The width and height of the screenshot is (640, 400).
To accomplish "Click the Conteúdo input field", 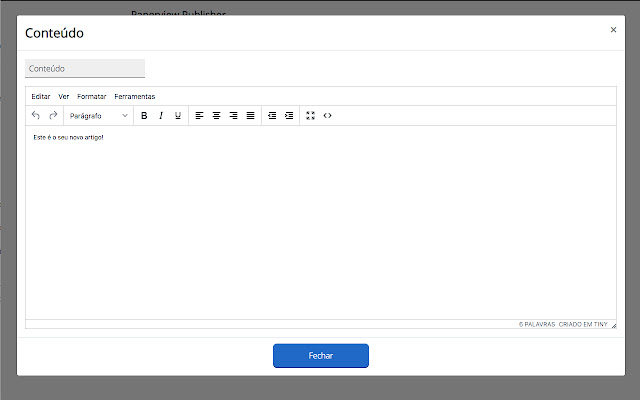I will (x=85, y=68).
